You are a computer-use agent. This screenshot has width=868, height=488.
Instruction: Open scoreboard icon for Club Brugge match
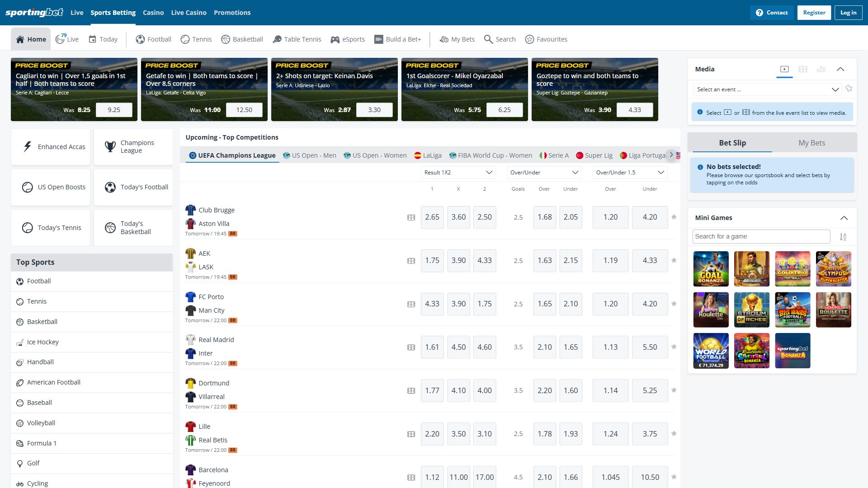click(x=411, y=218)
